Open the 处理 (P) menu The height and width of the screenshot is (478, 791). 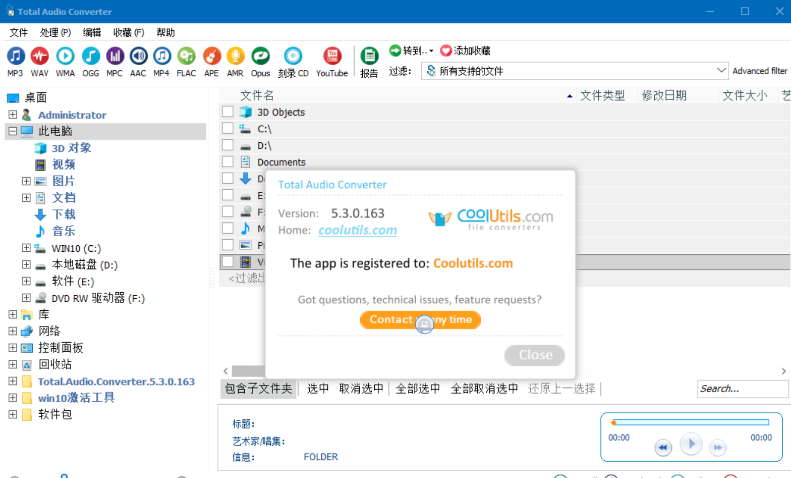tap(55, 33)
